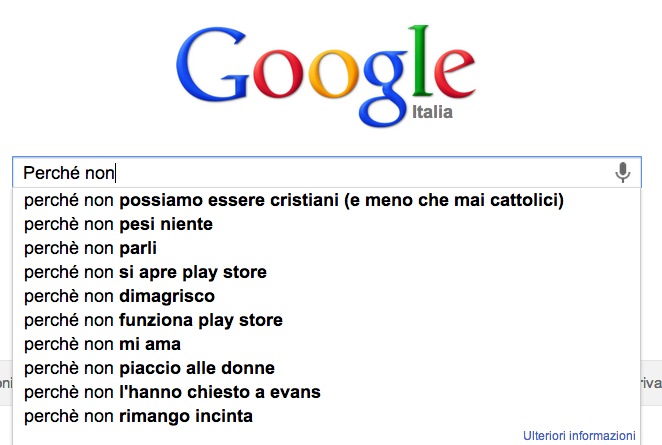This screenshot has height=445, width=662.
Task: Choose 'perchè non piaccio alle donne'
Action: point(149,368)
